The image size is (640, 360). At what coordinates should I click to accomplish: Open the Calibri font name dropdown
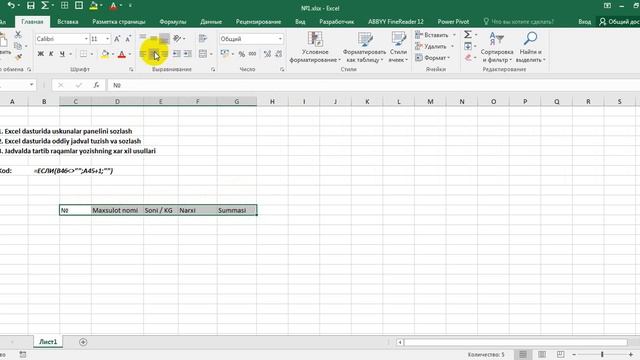(x=86, y=39)
